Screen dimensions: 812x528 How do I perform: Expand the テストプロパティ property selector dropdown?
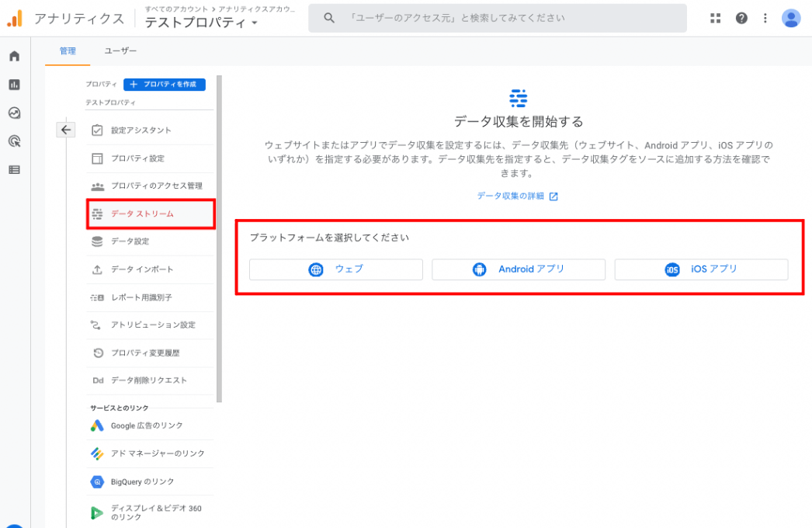click(201, 23)
